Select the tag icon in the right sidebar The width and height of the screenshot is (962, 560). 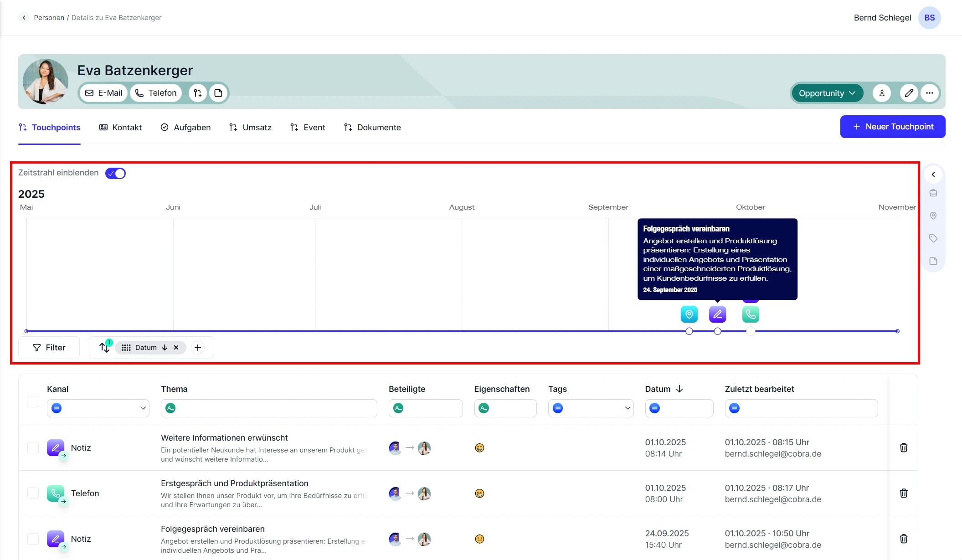[933, 238]
